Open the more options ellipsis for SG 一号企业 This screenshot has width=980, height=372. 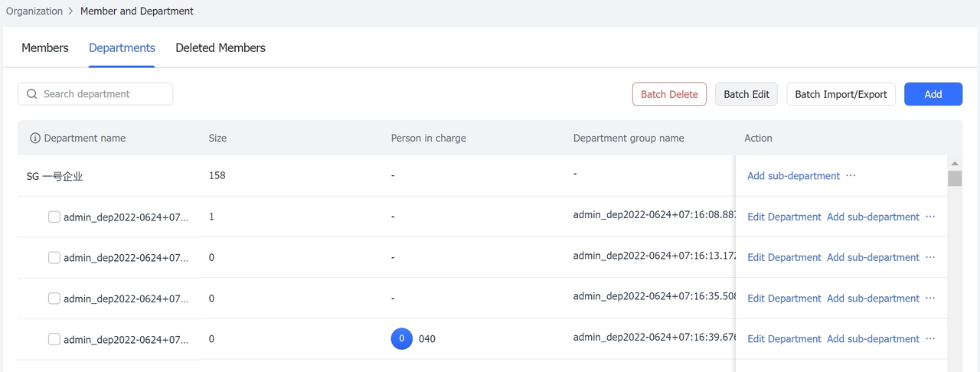point(851,175)
